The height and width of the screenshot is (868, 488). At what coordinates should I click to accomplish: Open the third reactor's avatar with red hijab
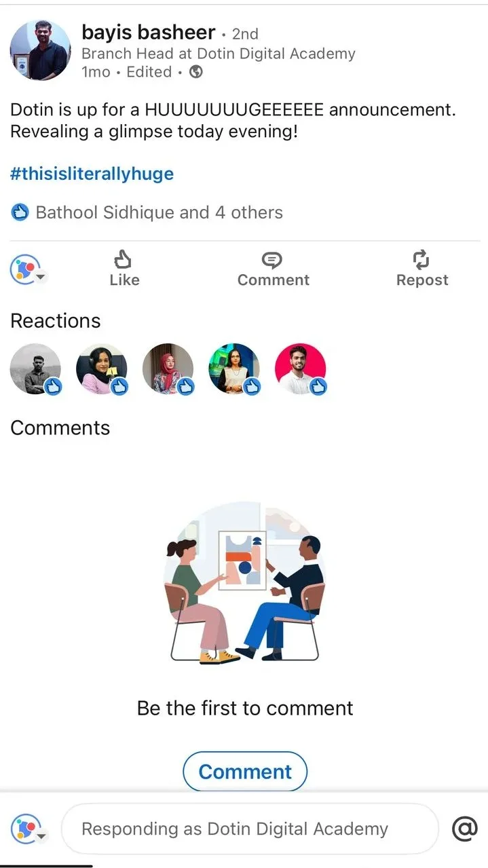click(168, 369)
